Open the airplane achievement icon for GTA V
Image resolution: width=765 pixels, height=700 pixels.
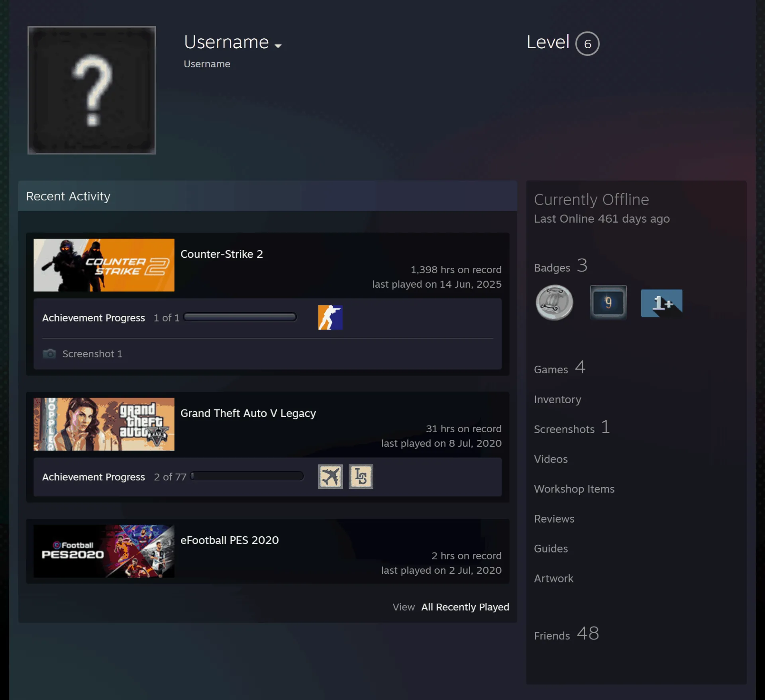330,476
